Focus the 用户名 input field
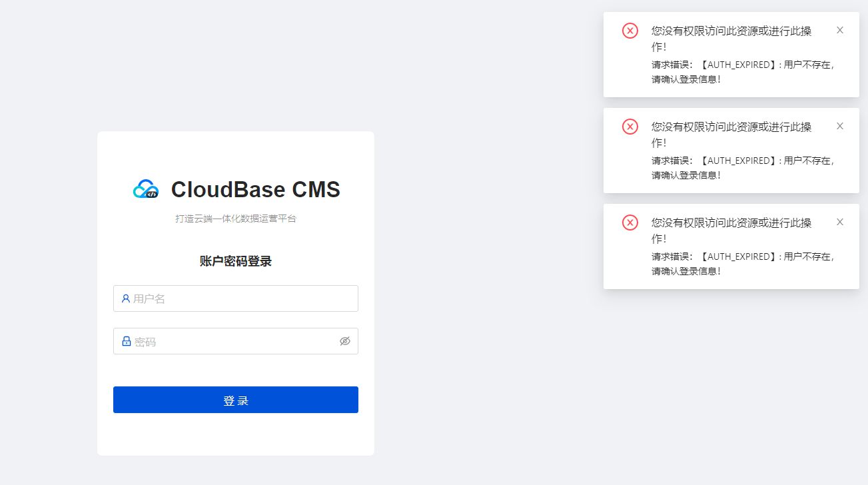Viewport: 868px width, 485px height. [x=236, y=298]
